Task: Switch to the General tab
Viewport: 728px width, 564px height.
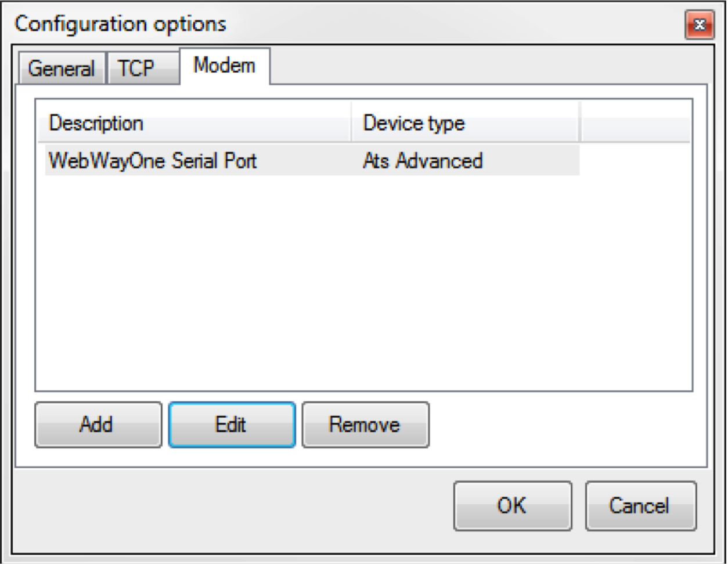Action: [x=61, y=69]
